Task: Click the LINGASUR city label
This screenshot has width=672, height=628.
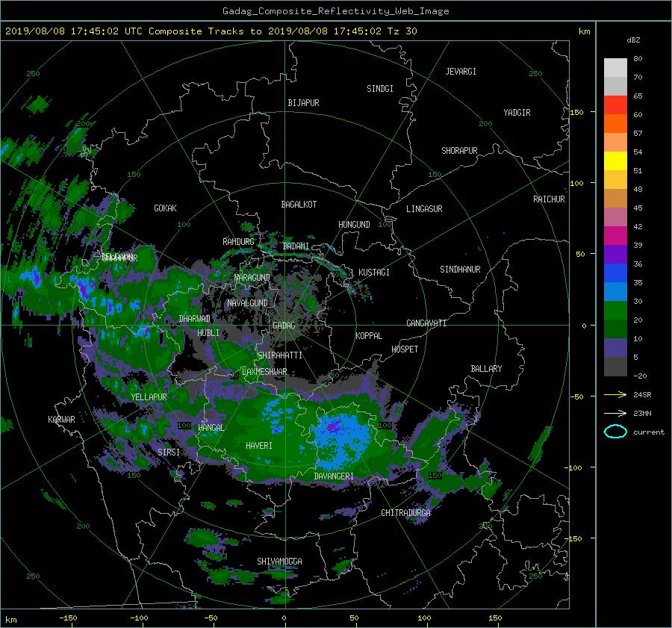Action: pyautogui.click(x=424, y=209)
